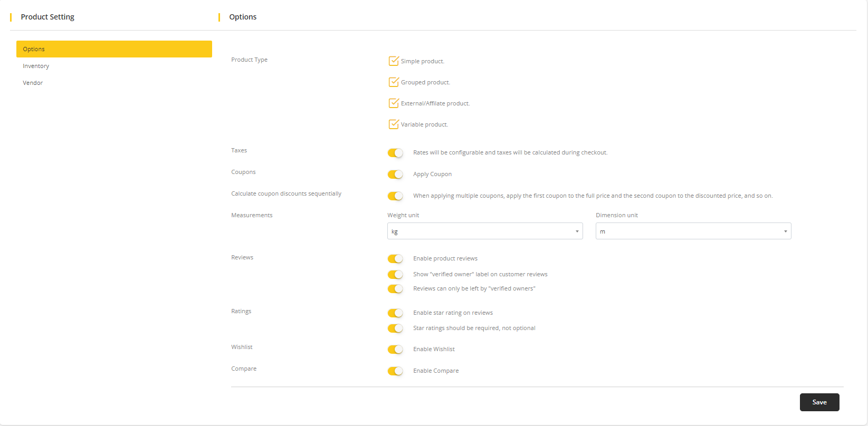This screenshot has height=426, width=868.
Task: Turn off star rating on reviews
Action: coord(395,313)
